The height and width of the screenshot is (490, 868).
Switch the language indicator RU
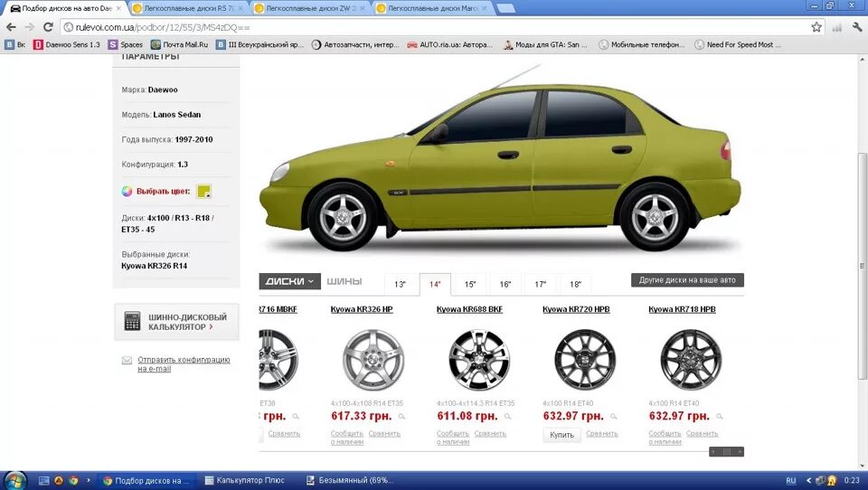tap(791, 481)
